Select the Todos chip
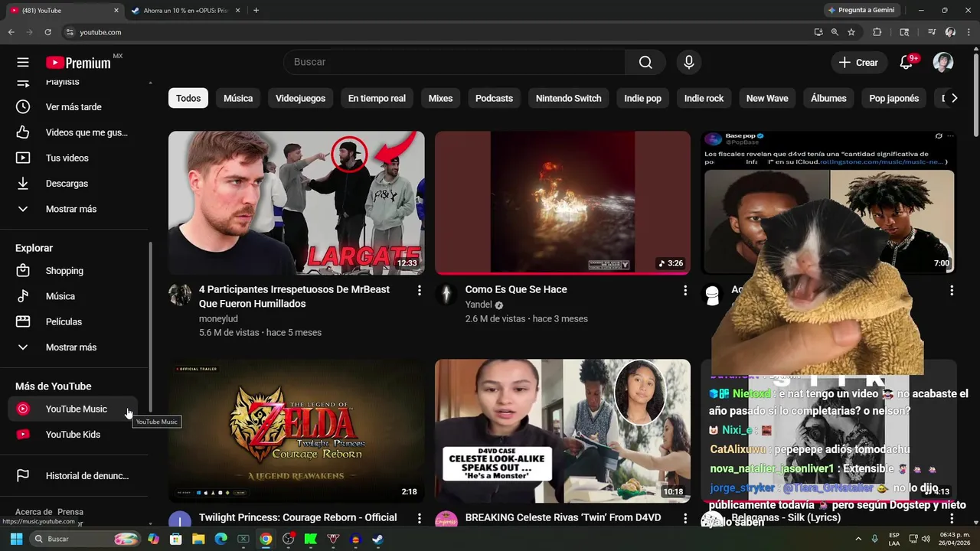The image size is (980, 551). (x=188, y=98)
